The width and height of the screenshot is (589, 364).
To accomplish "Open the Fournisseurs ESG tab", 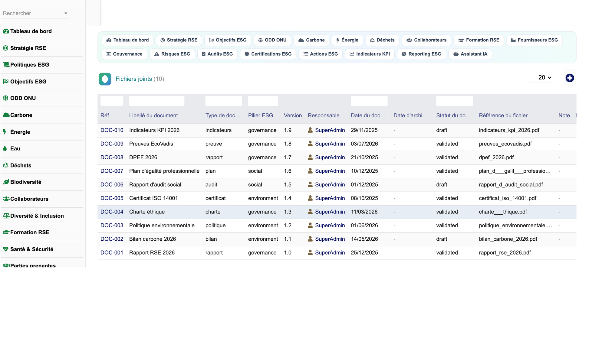I will [535, 40].
